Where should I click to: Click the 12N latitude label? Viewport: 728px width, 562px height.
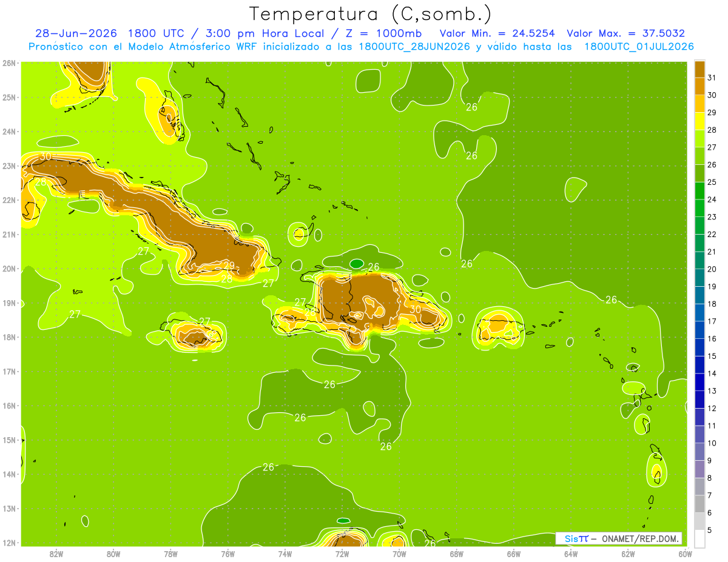click(x=8, y=543)
